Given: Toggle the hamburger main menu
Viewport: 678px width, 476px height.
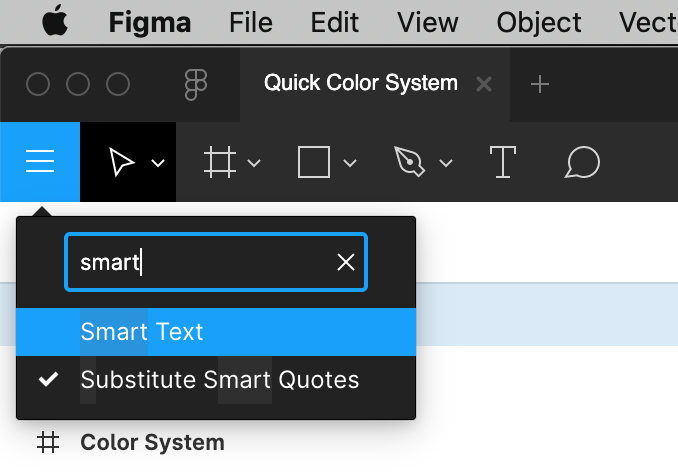Looking at the screenshot, I should pos(40,162).
